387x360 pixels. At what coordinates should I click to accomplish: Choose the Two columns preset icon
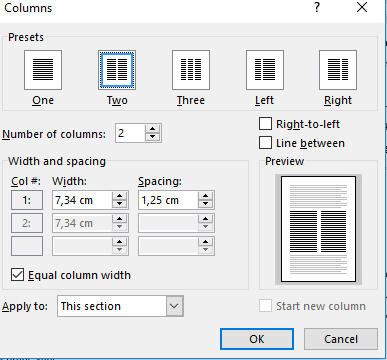coord(117,70)
